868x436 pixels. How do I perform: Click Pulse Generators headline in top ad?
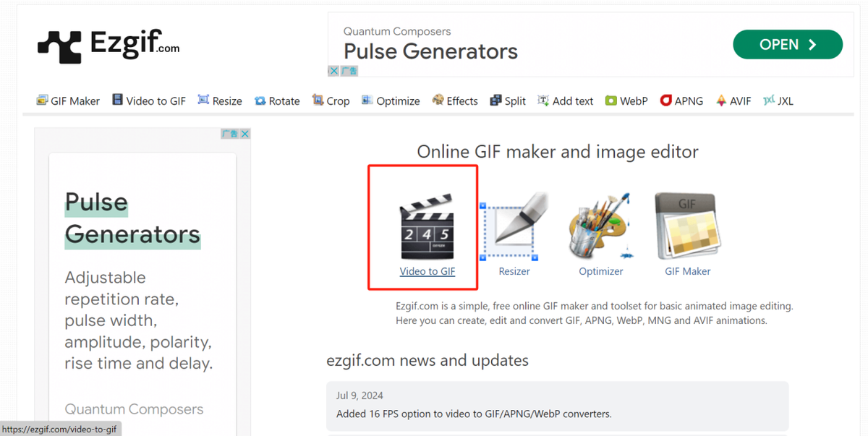(x=430, y=51)
